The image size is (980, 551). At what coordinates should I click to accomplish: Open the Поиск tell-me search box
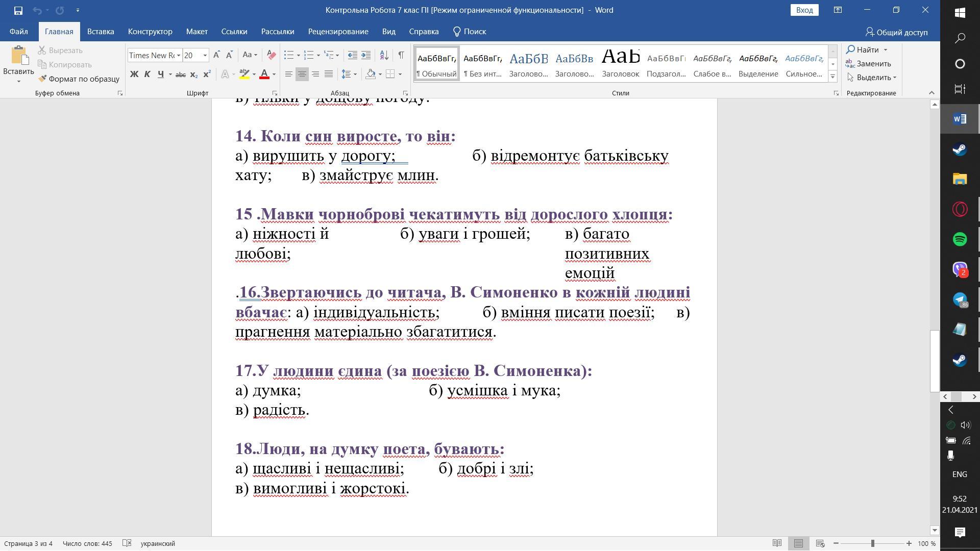coord(470,32)
